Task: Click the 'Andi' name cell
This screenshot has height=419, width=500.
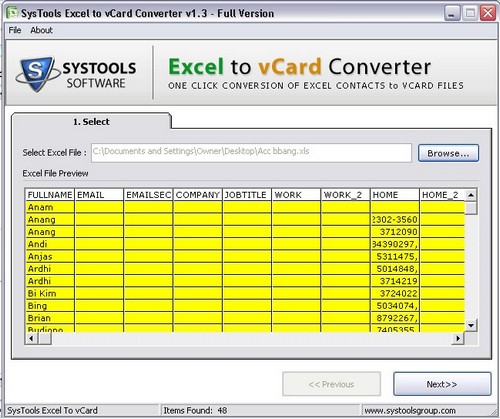Action: pos(50,244)
